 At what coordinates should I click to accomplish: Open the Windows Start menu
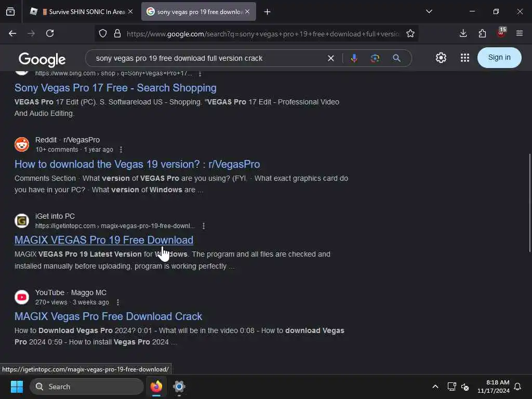[17, 387]
